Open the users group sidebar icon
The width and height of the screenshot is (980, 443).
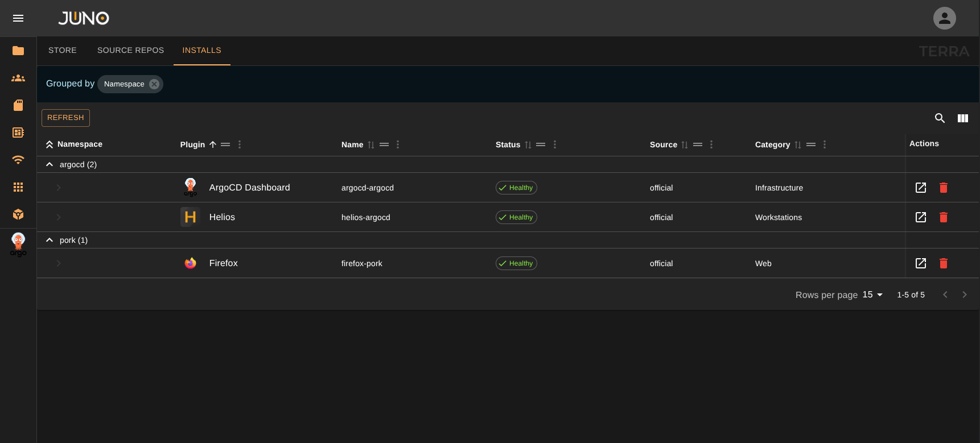coord(18,78)
